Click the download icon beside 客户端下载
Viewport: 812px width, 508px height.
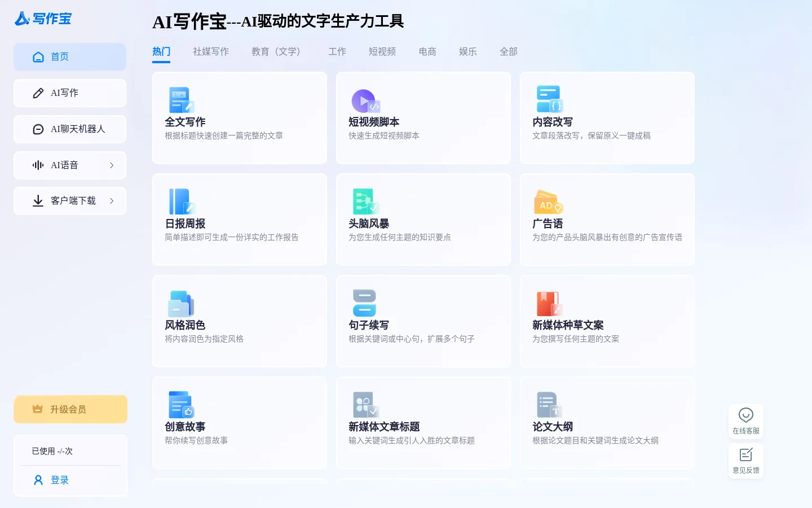coord(38,201)
